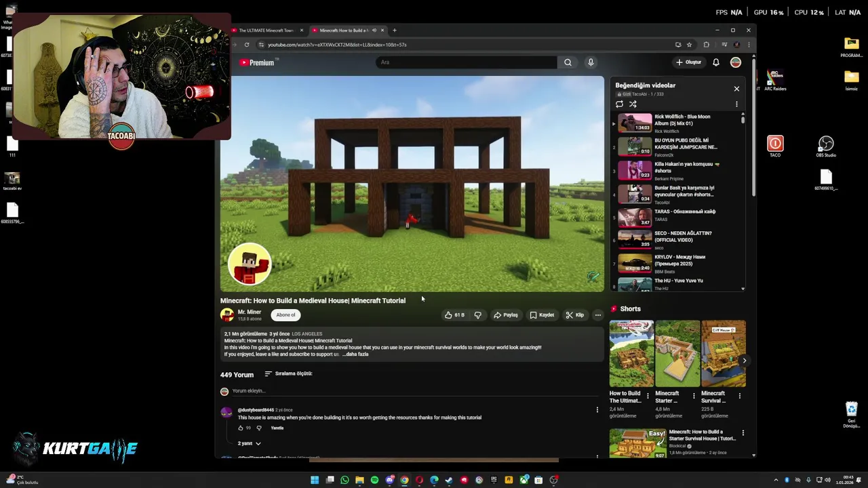Expand description with ...daha fazla
This screenshot has height=488, width=868.
pyautogui.click(x=357, y=354)
